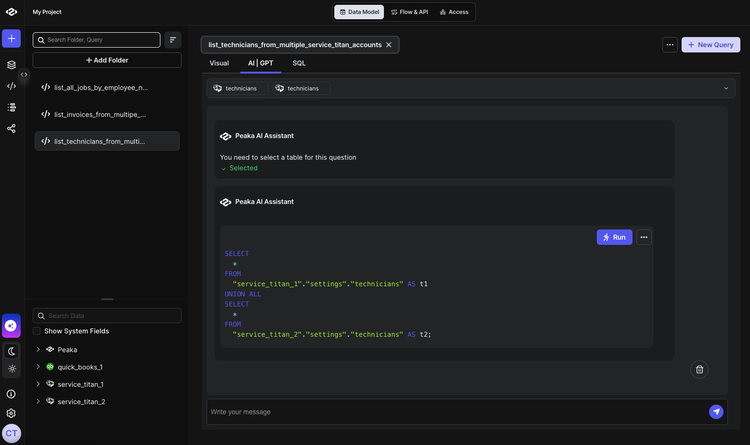
Task: Click the Add Folder button
Action: [x=107, y=60]
